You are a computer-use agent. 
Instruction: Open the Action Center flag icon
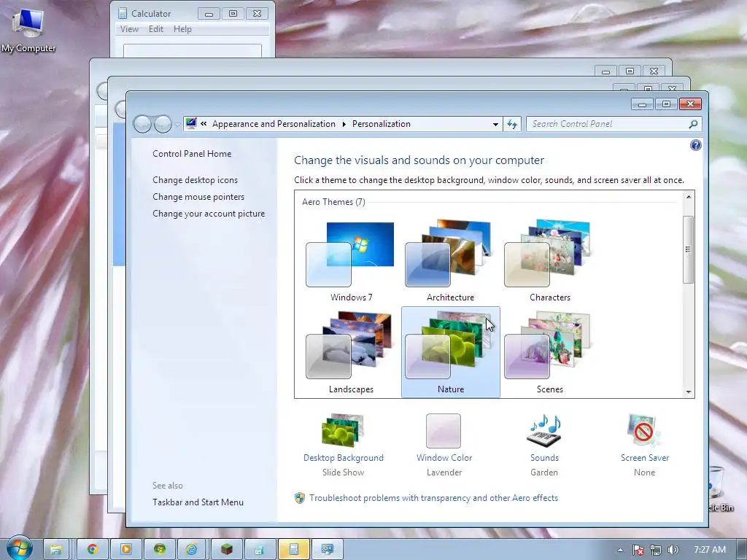(x=638, y=550)
